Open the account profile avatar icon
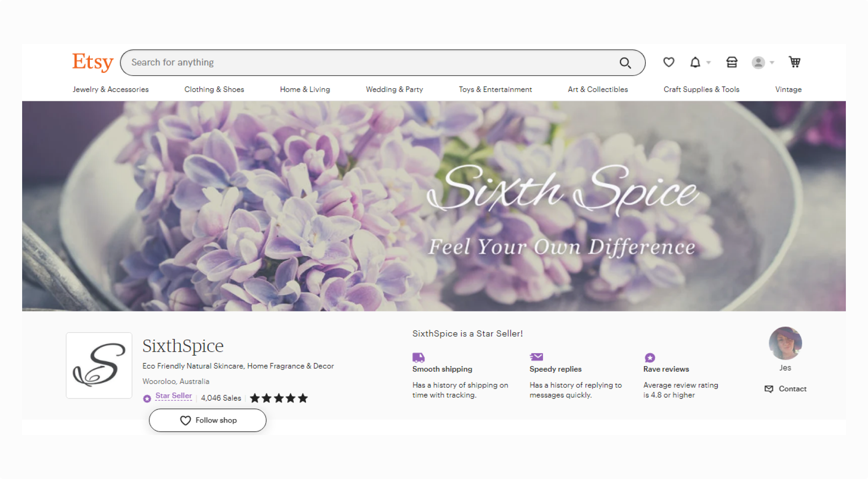This screenshot has height=479, width=868. (x=758, y=63)
